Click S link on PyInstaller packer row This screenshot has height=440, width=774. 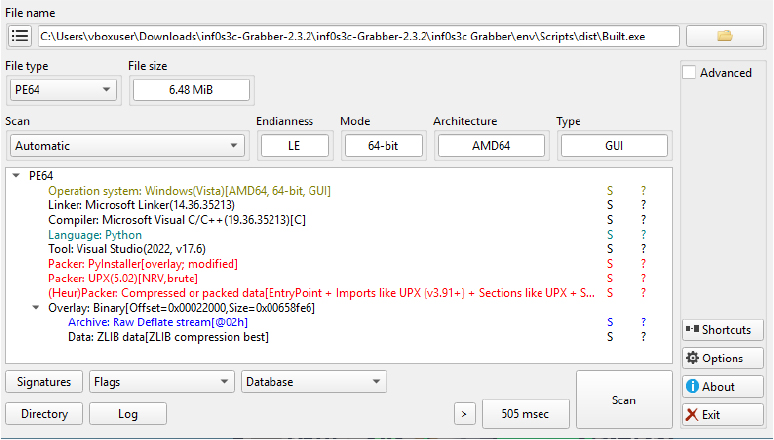(x=610, y=264)
